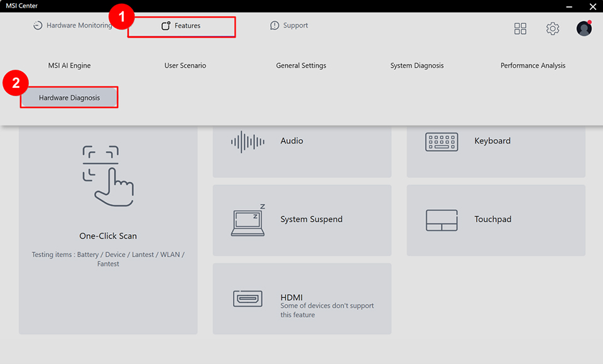Image resolution: width=603 pixels, height=364 pixels.
Task: Click the HDMI port icon
Action: 247,299
